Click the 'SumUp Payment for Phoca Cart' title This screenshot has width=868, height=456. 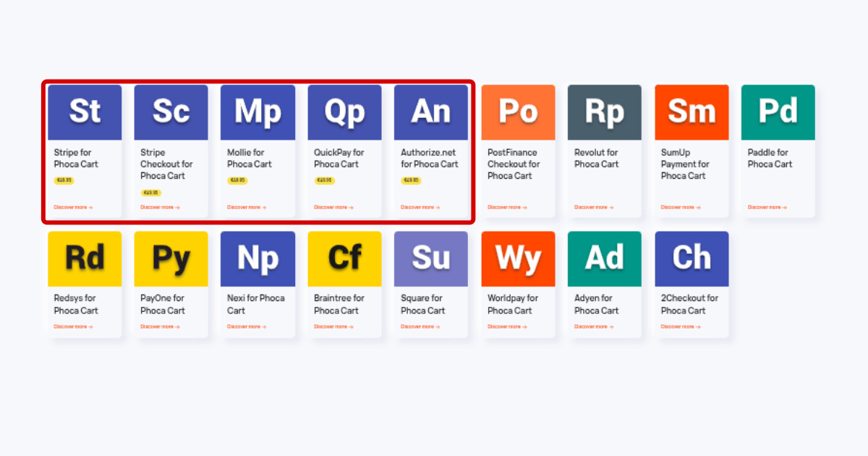[686, 164]
